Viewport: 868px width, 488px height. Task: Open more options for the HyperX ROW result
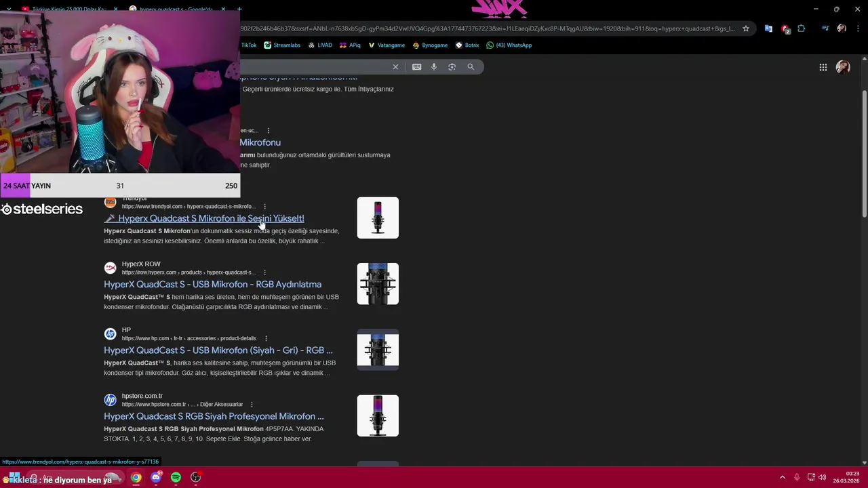264,272
